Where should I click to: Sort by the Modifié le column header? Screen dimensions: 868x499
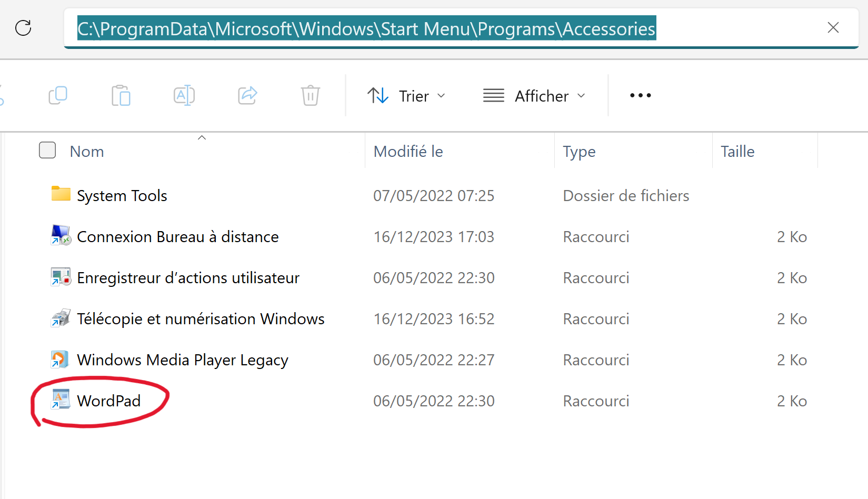(x=408, y=152)
